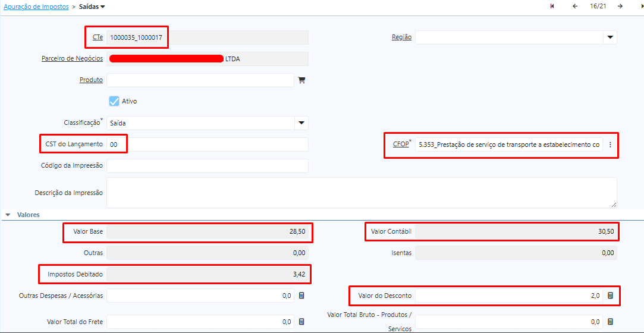Click the Descrição da Impressão text area
The height and width of the screenshot is (333, 644).
pos(362,193)
